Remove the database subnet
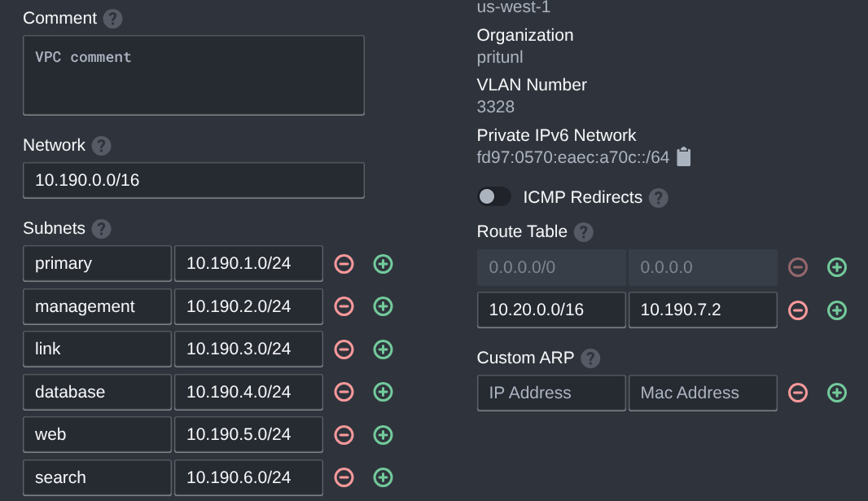The width and height of the screenshot is (868, 501). [x=344, y=392]
